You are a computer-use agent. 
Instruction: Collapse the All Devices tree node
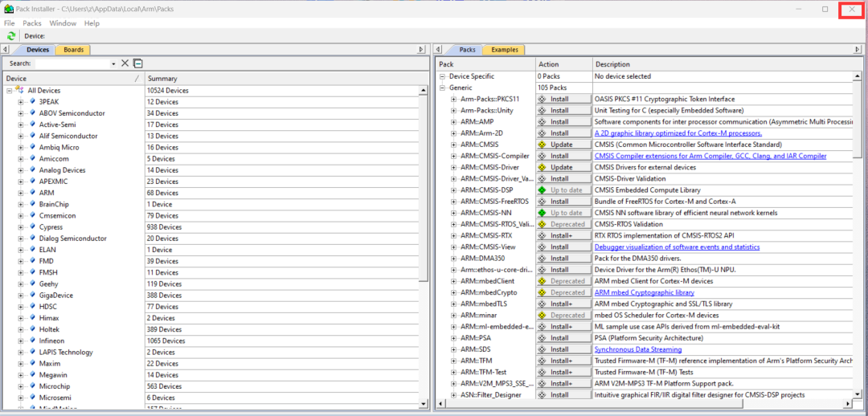point(10,91)
